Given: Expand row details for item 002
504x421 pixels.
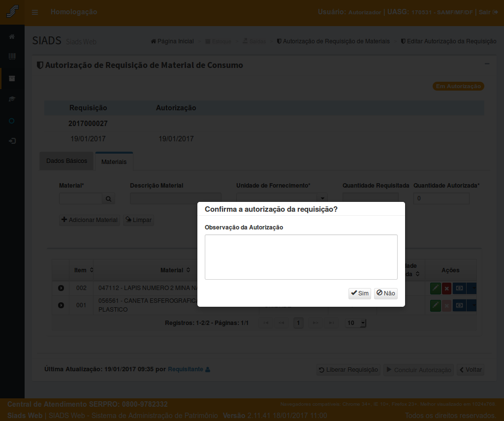Looking at the screenshot, I should coord(61,288).
